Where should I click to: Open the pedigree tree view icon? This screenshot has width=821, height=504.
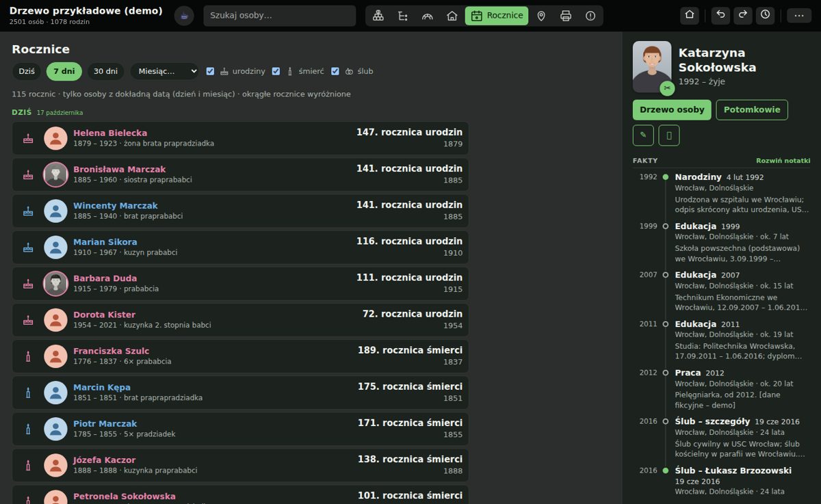click(x=378, y=16)
